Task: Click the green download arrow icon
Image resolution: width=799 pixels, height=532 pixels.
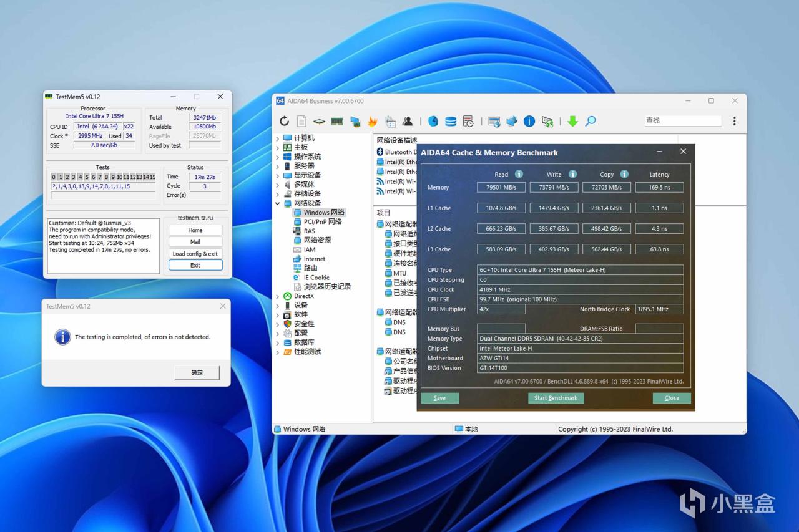Action: tap(572, 122)
